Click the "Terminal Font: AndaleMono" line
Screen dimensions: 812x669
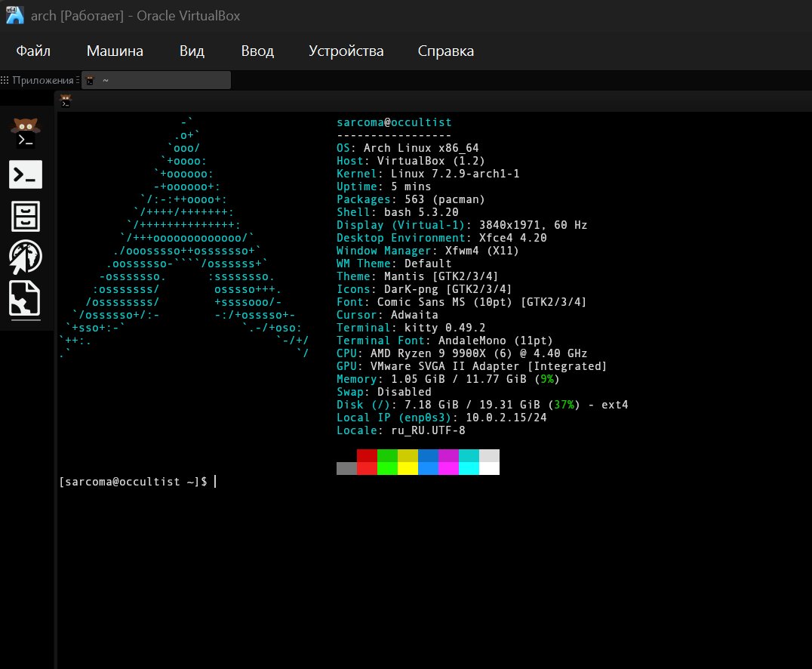coord(444,341)
